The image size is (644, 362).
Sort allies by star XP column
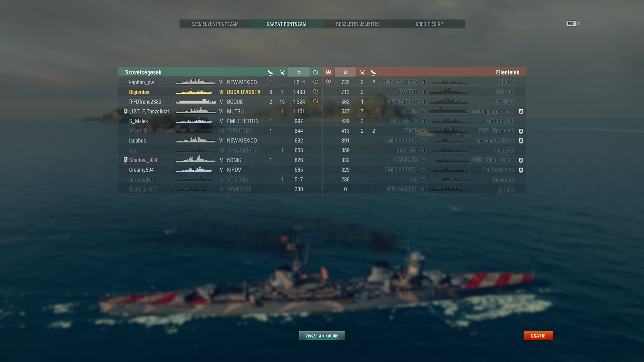click(x=299, y=72)
